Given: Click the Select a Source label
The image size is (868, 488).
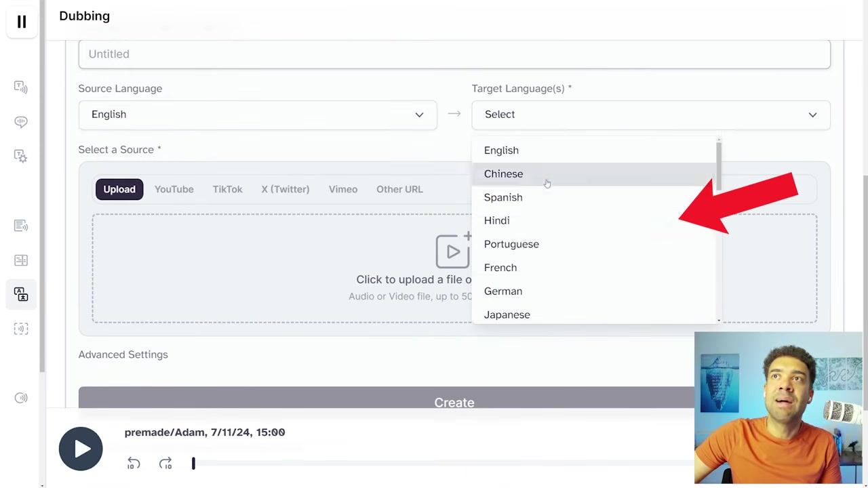Looking at the screenshot, I should click(x=119, y=150).
